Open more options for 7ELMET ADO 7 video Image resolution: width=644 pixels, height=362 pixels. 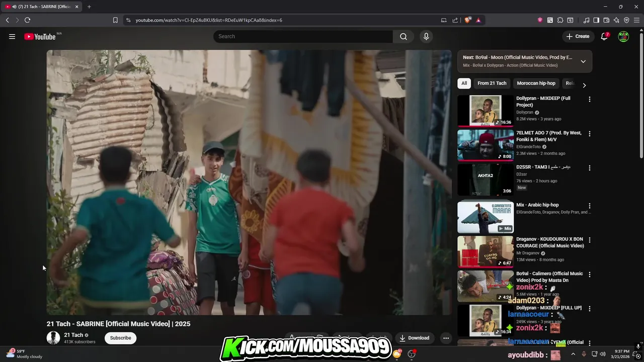pyautogui.click(x=589, y=134)
